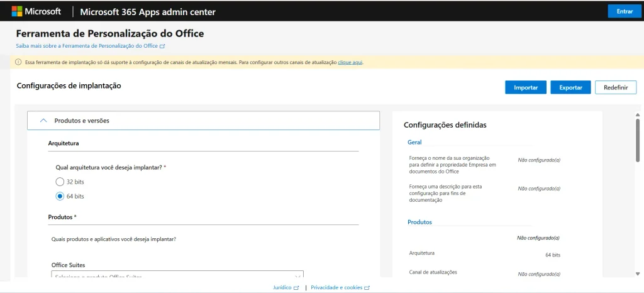This screenshot has width=644, height=293.
Task: Click the Exportar button
Action: [570, 87]
